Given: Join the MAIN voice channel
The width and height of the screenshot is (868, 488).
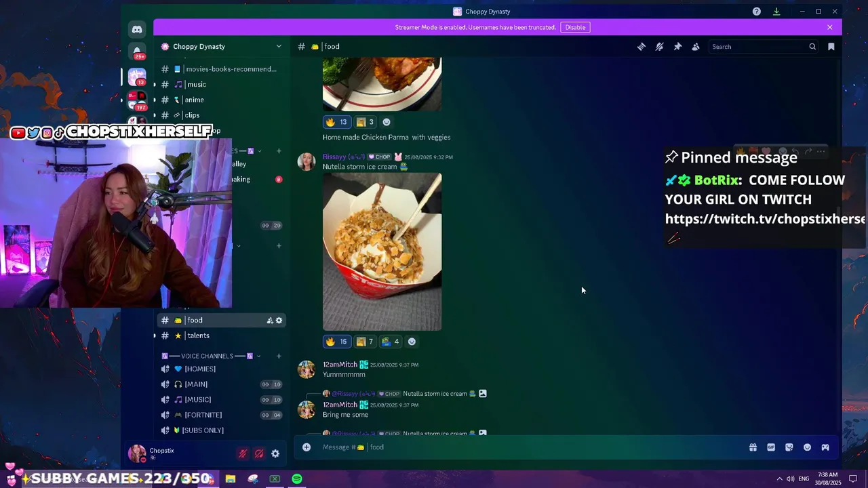Looking at the screenshot, I should 220,384.
